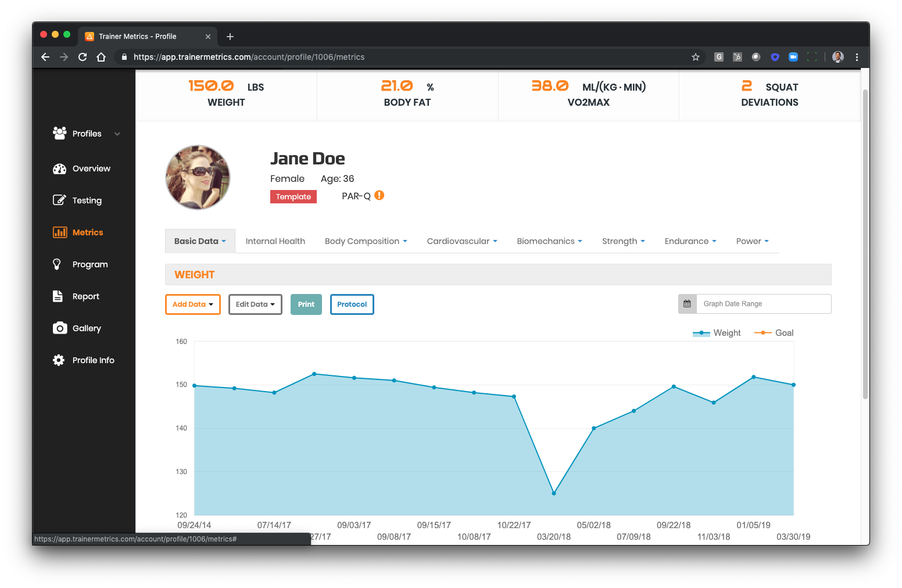Open the Add Data dropdown button
The image size is (902, 588).
(x=193, y=304)
